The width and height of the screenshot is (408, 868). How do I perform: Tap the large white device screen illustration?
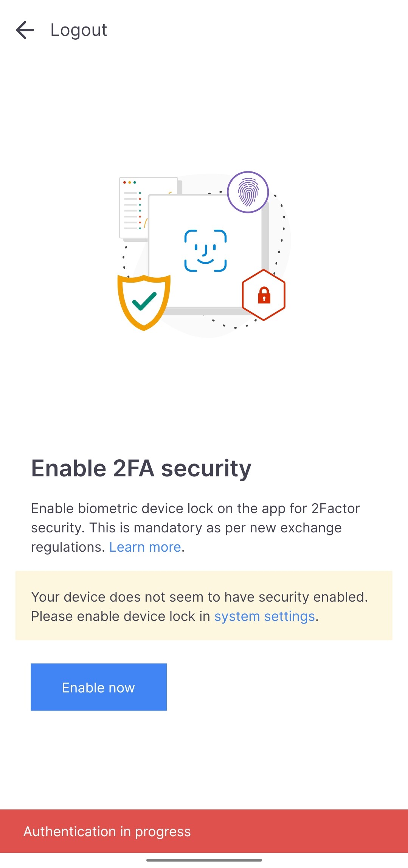[x=205, y=252]
